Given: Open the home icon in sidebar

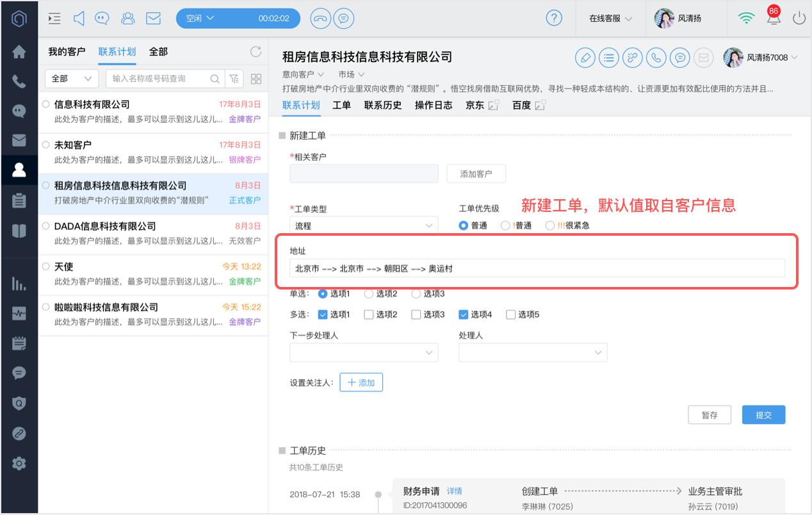Looking at the screenshot, I should click(x=19, y=52).
